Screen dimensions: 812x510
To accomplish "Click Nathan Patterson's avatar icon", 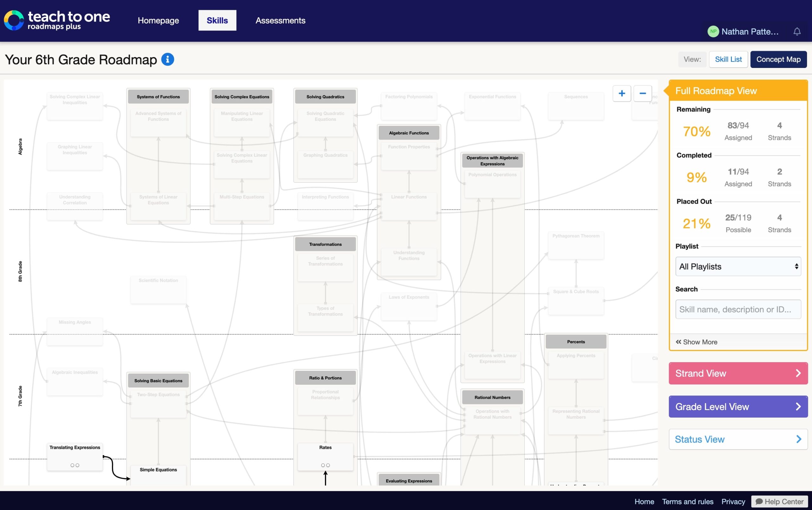I will pyautogui.click(x=713, y=31).
